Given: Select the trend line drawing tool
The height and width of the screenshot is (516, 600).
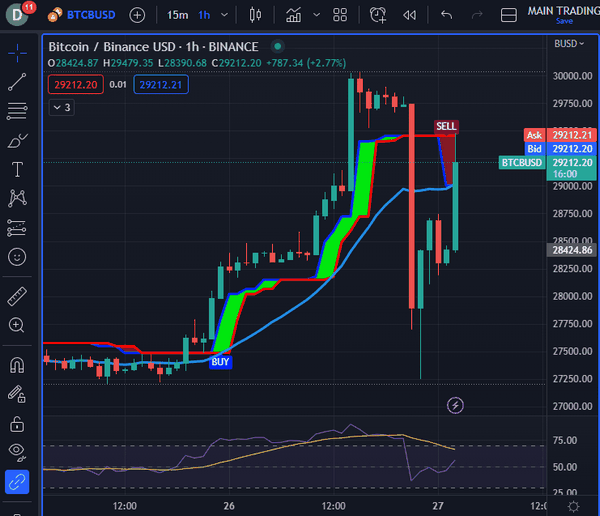Looking at the screenshot, I should tap(17, 82).
